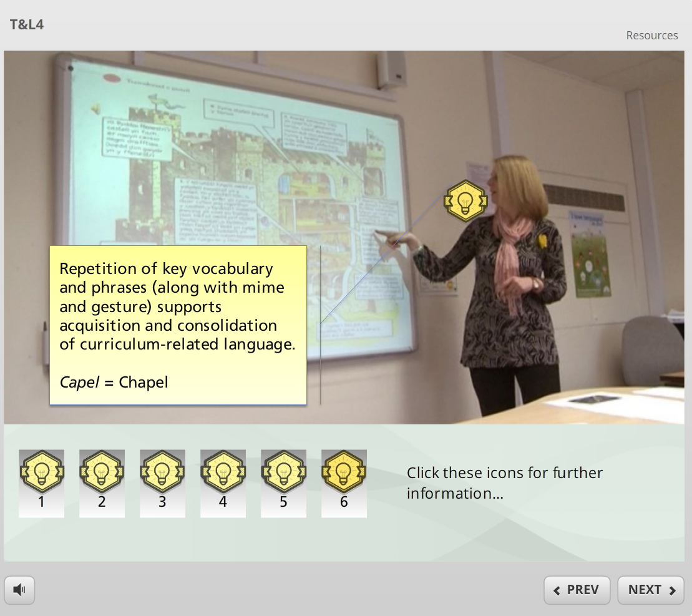Image resolution: width=692 pixels, height=616 pixels.
Task: Advance to the next slide with NEXT
Action: [651, 590]
